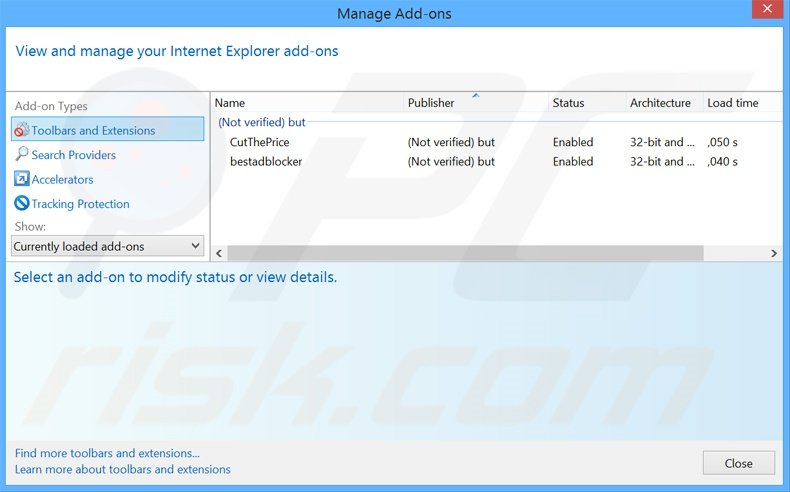The height and width of the screenshot is (492, 790).
Task: Close the Manage Add-ons window with X
Action: [x=767, y=9]
